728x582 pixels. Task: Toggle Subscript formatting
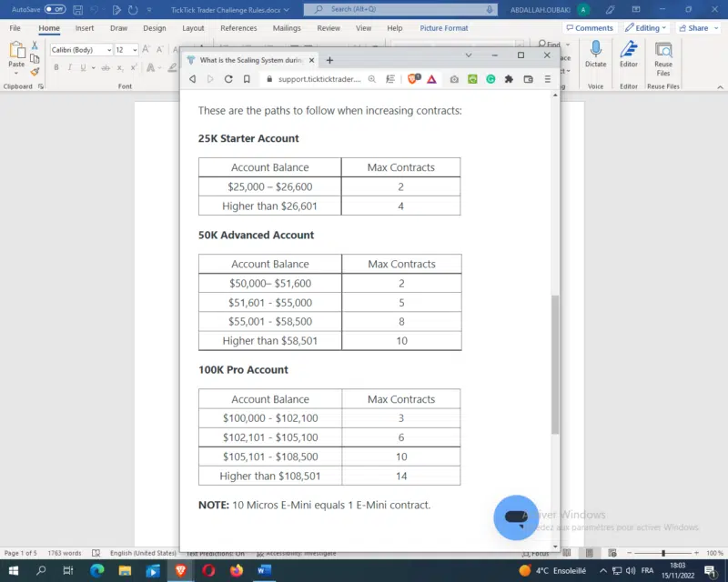[x=120, y=68]
